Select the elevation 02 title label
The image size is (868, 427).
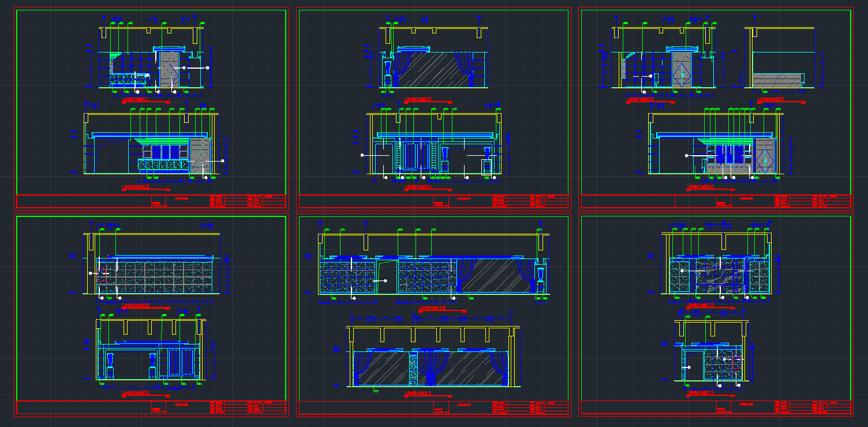(137, 187)
